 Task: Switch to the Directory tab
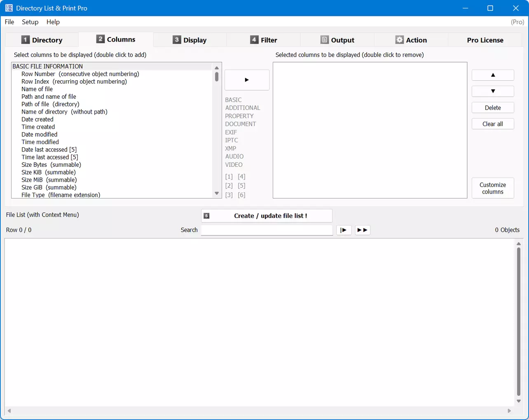click(42, 40)
